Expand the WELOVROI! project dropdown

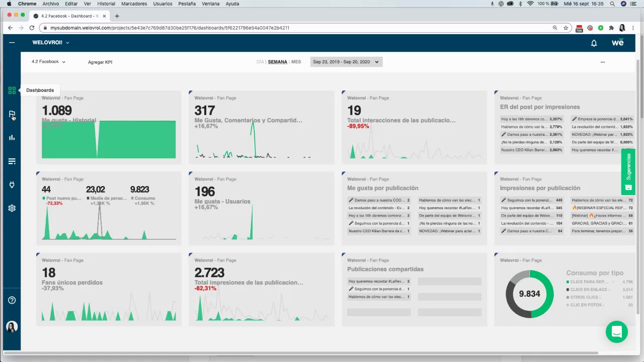pyautogui.click(x=51, y=43)
